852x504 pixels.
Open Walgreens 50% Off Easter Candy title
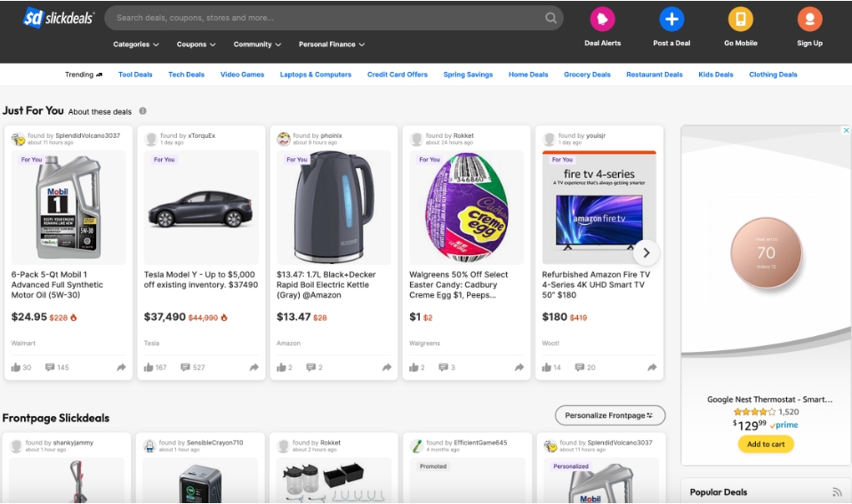tap(459, 284)
